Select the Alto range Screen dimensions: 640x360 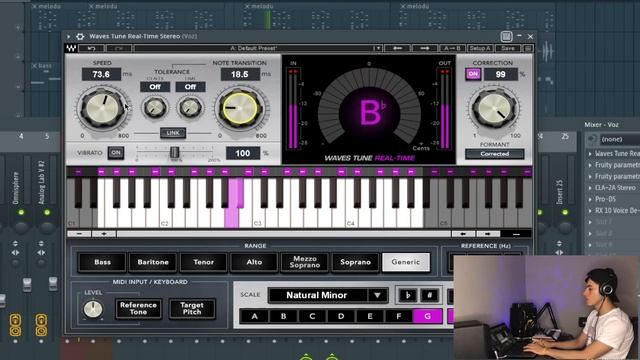coord(254,262)
